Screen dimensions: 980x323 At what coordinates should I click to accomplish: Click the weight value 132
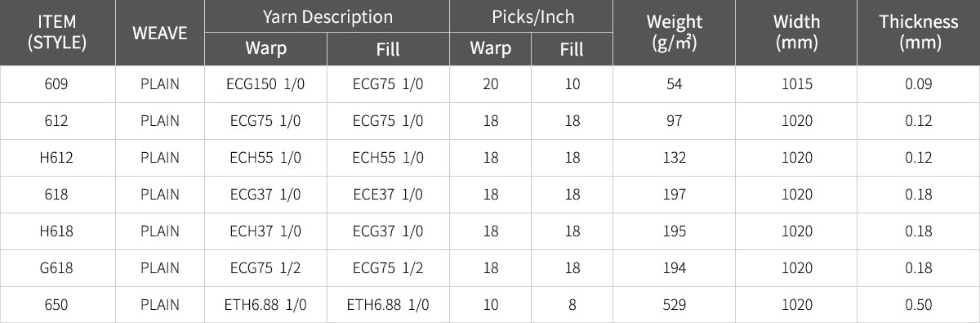tap(675, 158)
